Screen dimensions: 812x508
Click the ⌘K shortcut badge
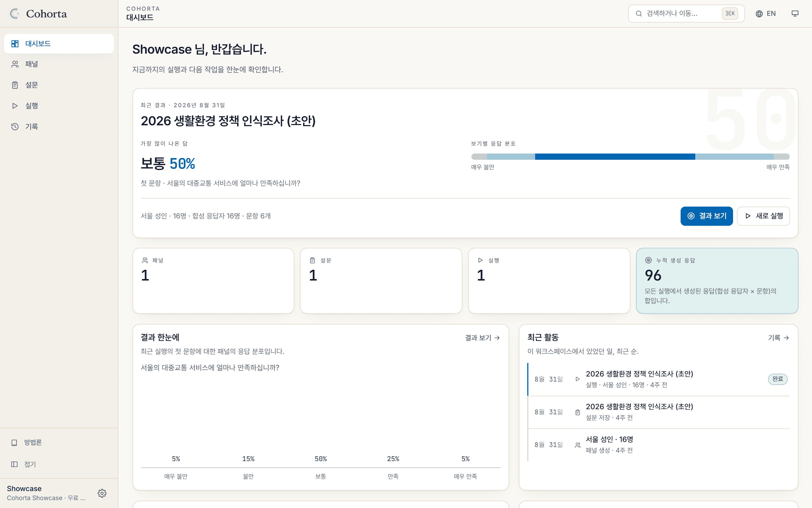pyautogui.click(x=730, y=14)
